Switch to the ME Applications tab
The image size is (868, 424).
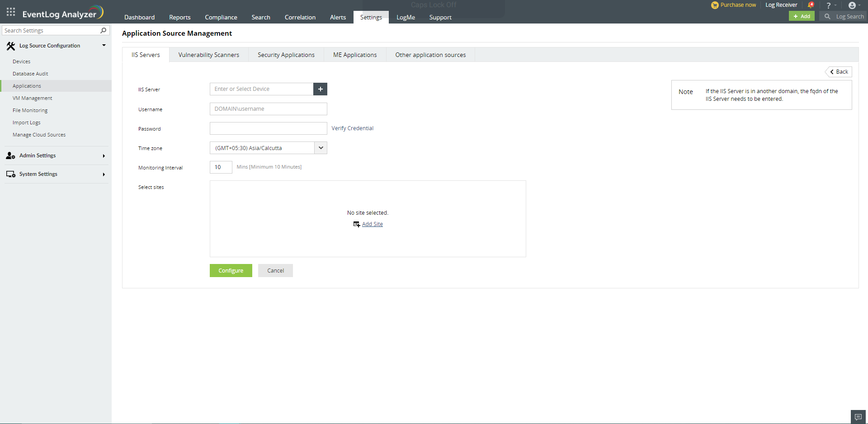click(x=355, y=55)
